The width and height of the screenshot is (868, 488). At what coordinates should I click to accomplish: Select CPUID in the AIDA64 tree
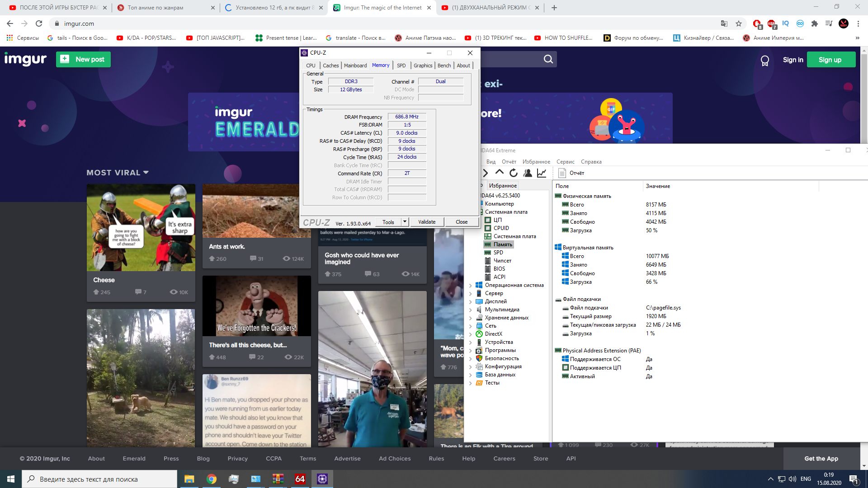(501, 228)
